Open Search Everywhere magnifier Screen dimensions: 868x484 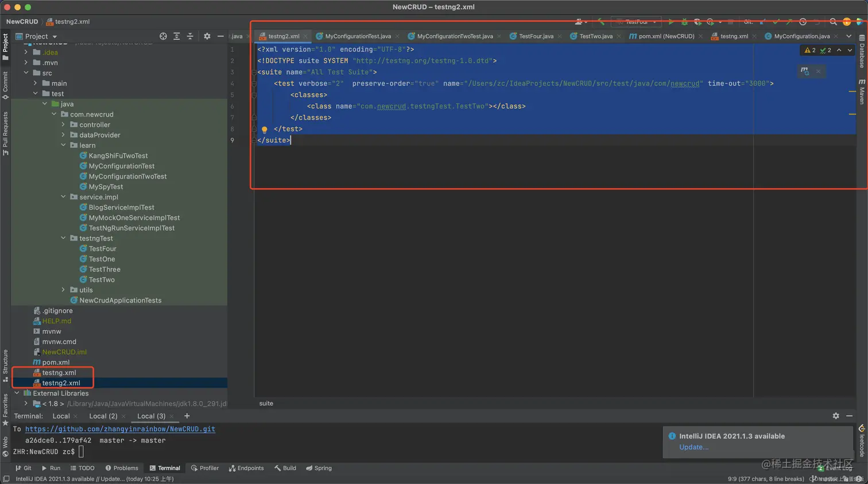pyautogui.click(x=833, y=22)
